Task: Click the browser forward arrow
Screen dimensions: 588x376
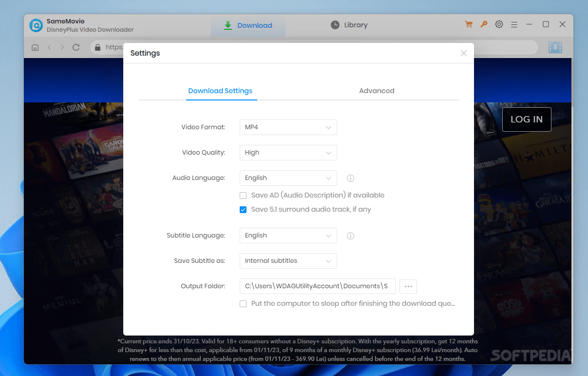Action: click(62, 47)
